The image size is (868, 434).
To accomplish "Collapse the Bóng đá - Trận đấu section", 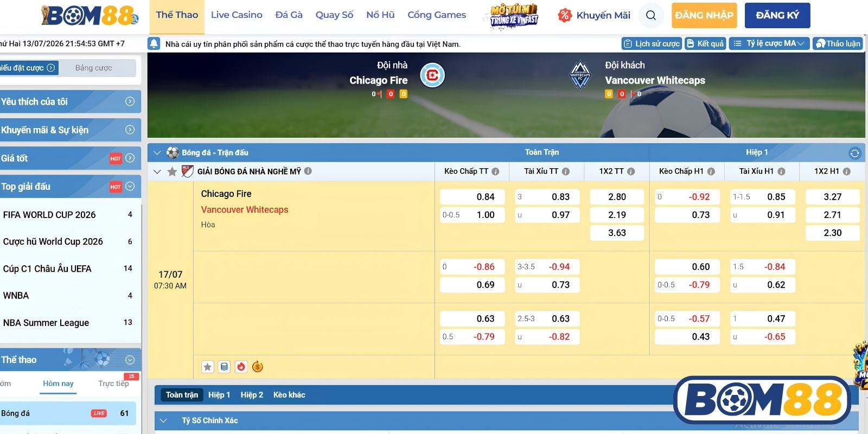I will point(157,153).
